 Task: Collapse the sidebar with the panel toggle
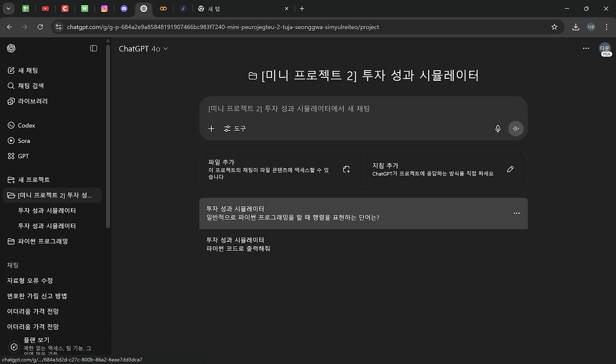pos(93,48)
